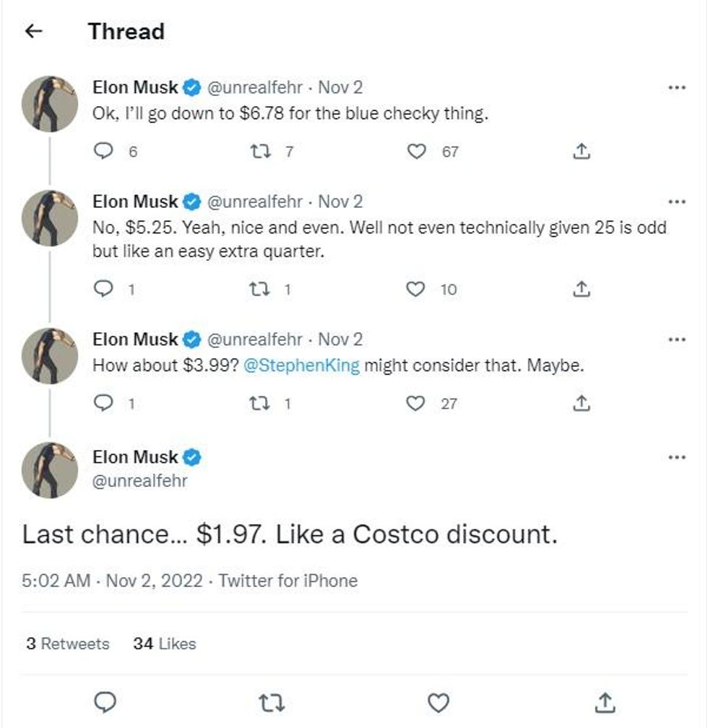Open more options on the $6.78 tweet
Screen dimensions: 708x728
pos(676,87)
